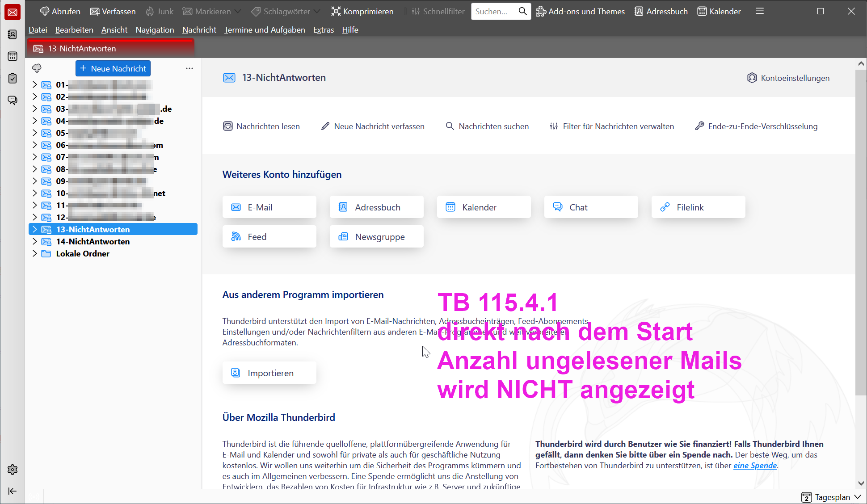Open Chat space in left sidebar

pos(13,100)
